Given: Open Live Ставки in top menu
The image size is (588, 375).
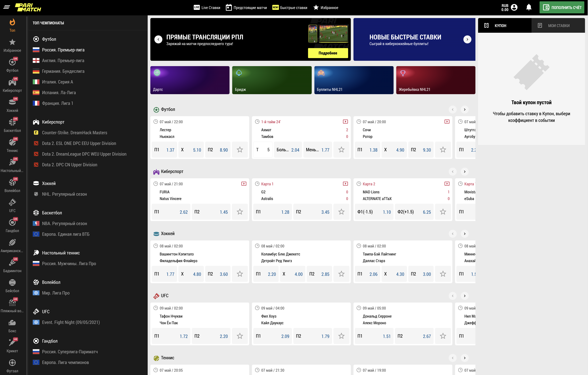Looking at the screenshot, I should [x=207, y=8].
